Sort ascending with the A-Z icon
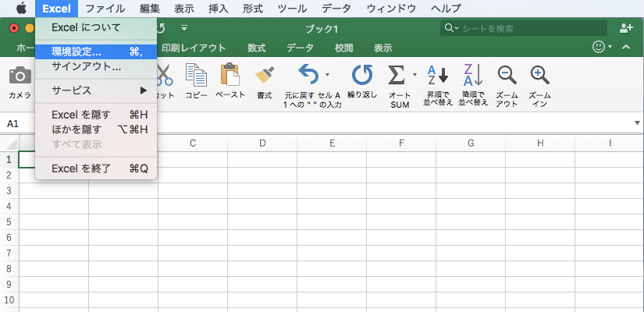Screen dimensions: 644x312 [438, 75]
